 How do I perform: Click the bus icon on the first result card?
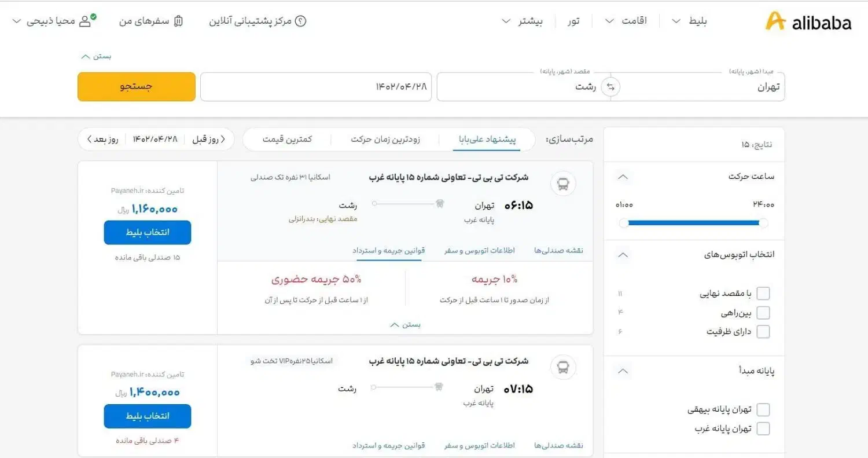[x=562, y=183]
